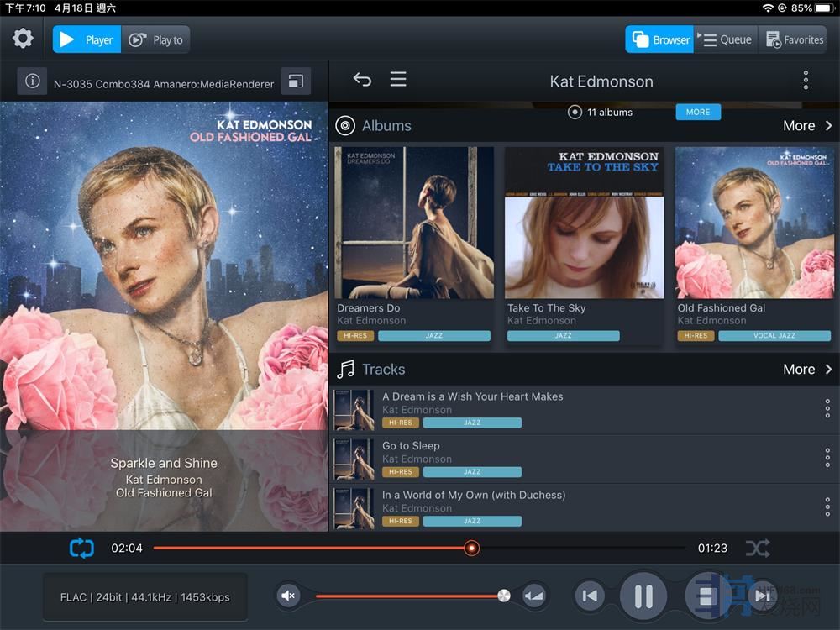Switch to the Queue tab
Screen dimensions: 840x630
point(726,39)
